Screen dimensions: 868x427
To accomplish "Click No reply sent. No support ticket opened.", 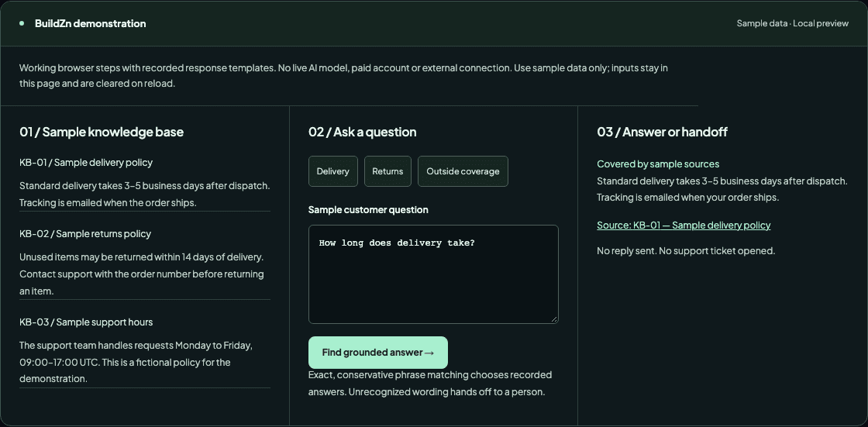I will pyautogui.click(x=686, y=251).
